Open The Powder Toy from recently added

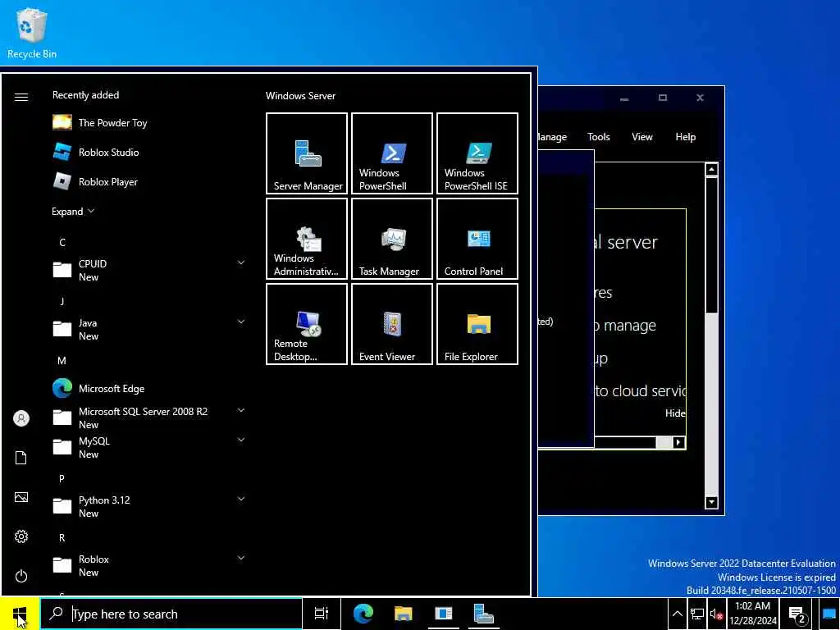(148, 123)
